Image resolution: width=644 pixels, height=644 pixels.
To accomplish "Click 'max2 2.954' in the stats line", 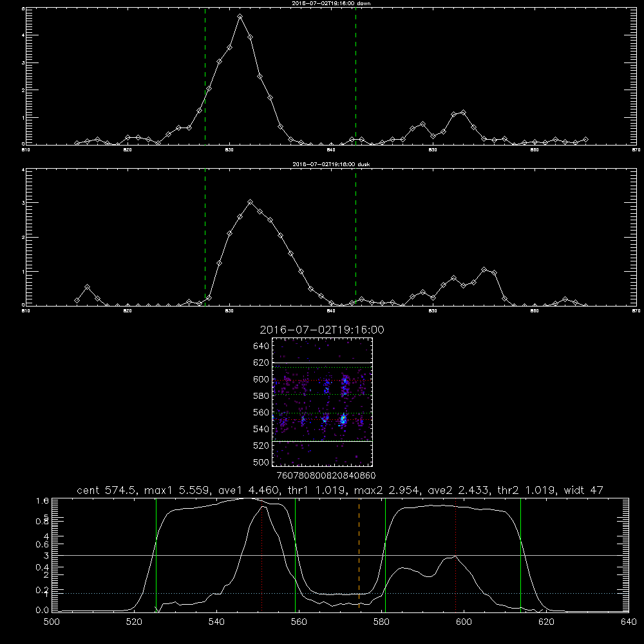I will coord(386,490).
